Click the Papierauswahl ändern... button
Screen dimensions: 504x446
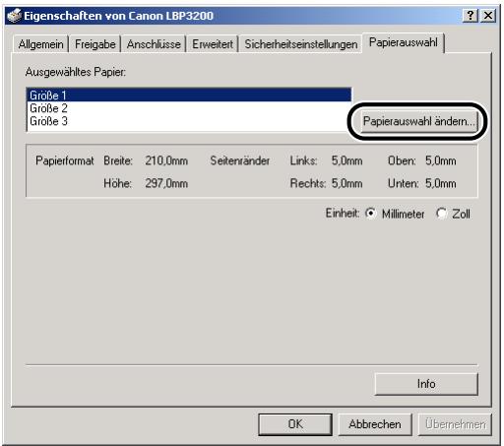[x=418, y=121]
